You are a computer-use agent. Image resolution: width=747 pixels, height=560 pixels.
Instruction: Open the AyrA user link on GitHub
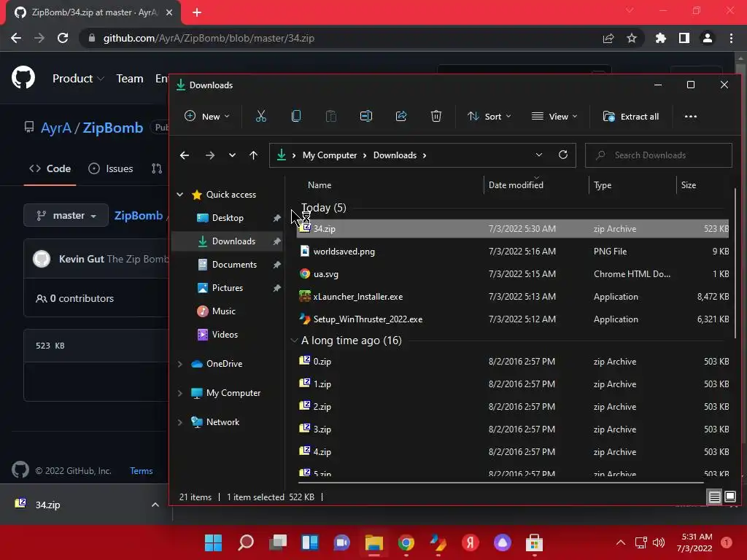tap(55, 128)
